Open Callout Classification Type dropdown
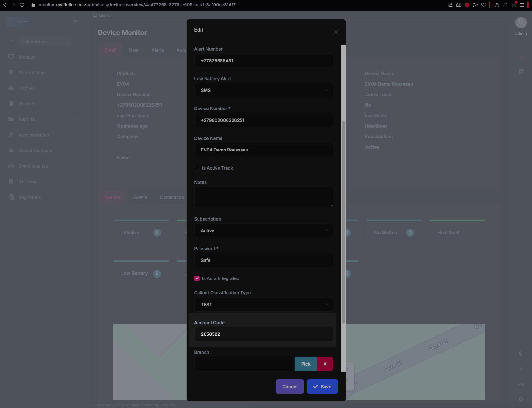The image size is (532, 408). coord(263,305)
